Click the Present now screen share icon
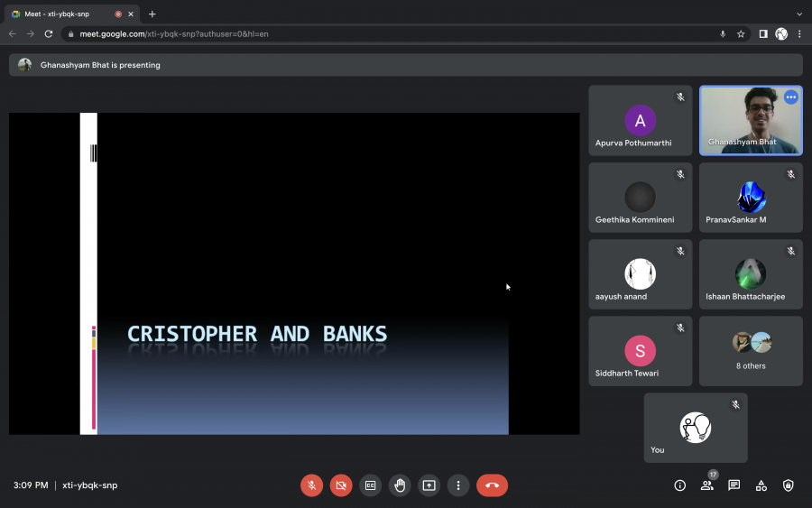Viewport: 812px width, 508px height. coord(429,485)
